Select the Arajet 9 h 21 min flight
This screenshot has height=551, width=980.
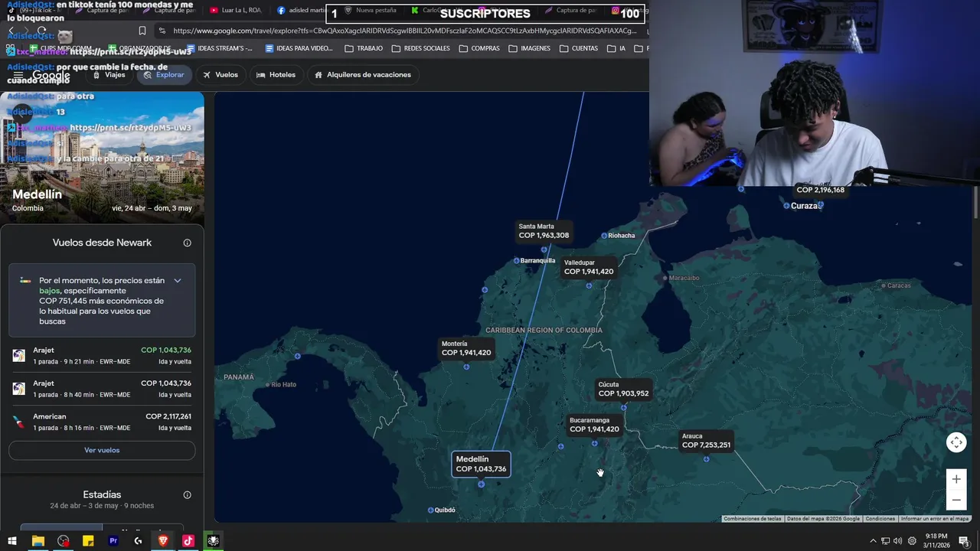[102, 356]
